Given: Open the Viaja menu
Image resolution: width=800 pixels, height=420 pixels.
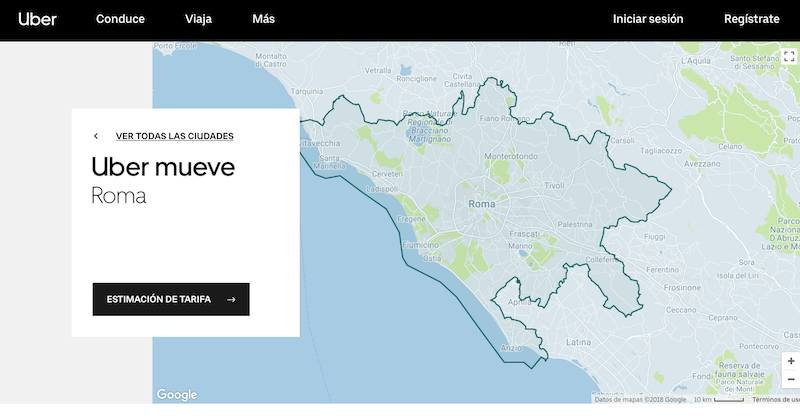Looking at the screenshot, I should coord(198,19).
